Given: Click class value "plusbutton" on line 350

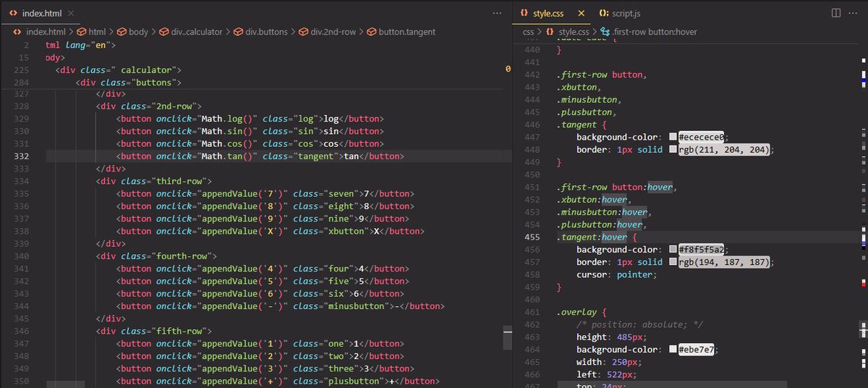Looking at the screenshot, I should tap(355, 381).
